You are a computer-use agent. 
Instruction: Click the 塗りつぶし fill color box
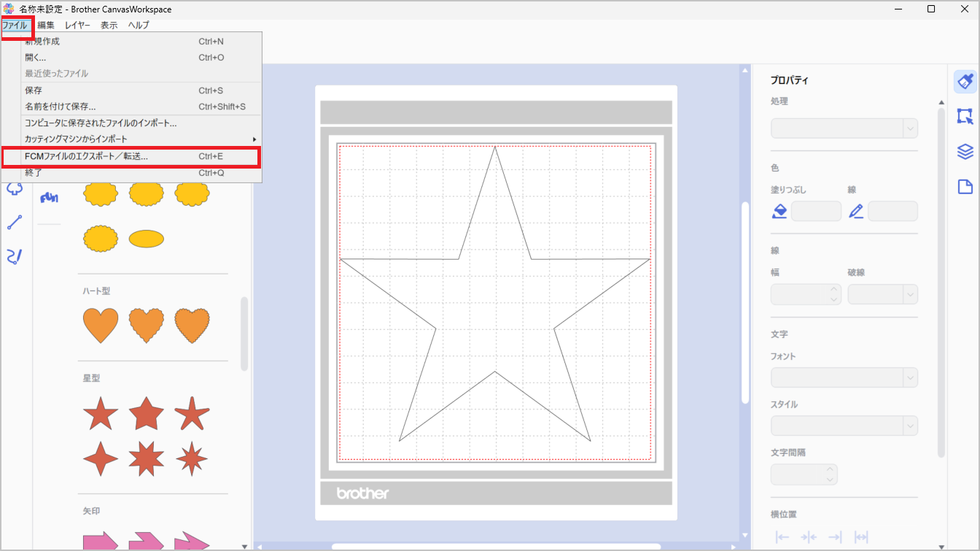(816, 212)
